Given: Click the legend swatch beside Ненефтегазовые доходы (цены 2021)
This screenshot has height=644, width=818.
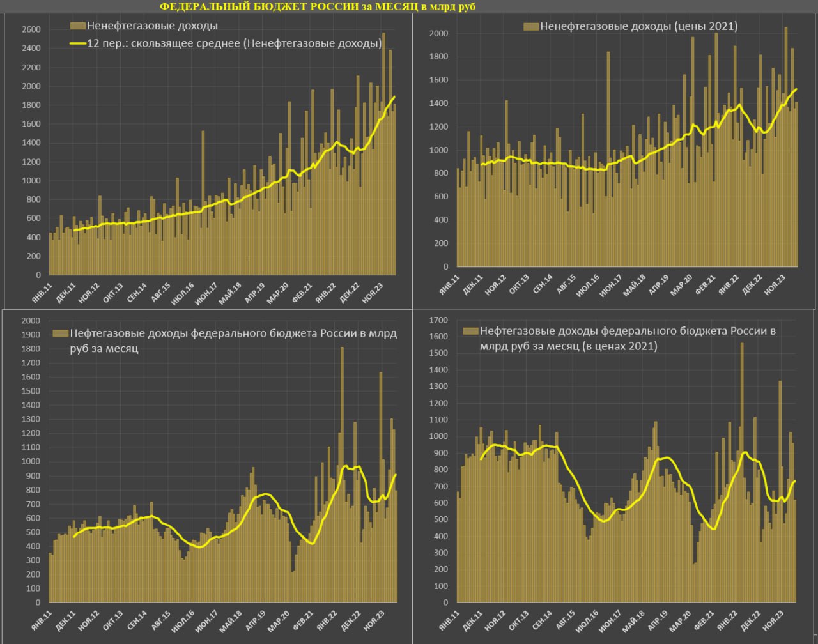Looking at the screenshot, I should coord(530,26).
